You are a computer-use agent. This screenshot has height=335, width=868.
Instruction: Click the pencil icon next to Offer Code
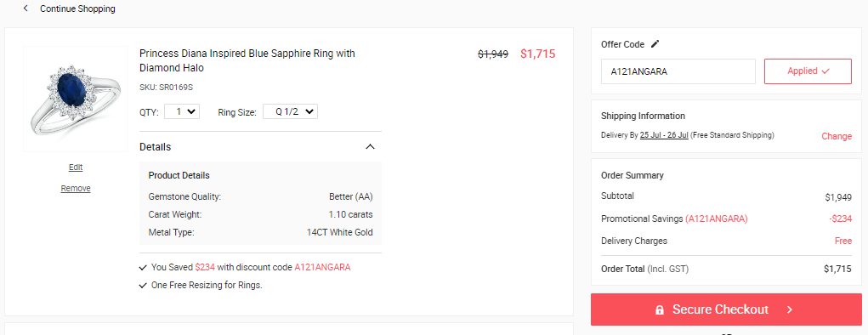tap(655, 44)
